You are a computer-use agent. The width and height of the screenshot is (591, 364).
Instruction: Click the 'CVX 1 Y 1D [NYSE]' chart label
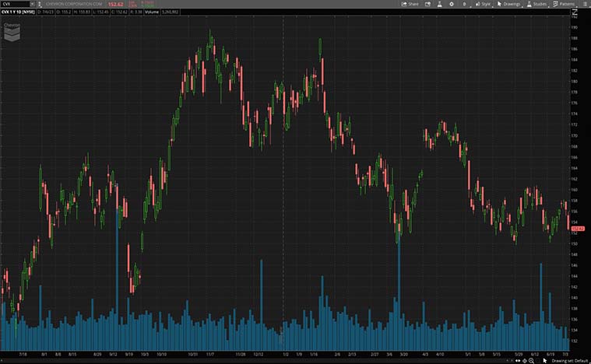pos(18,12)
